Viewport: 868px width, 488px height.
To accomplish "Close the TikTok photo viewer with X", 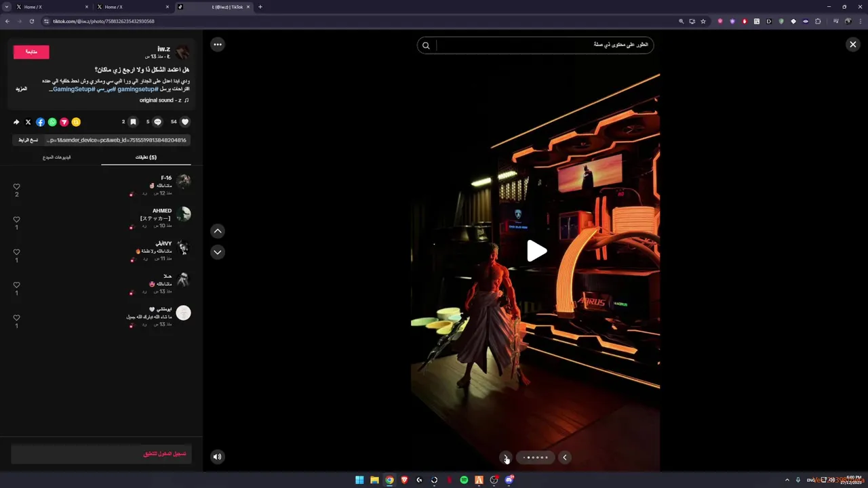I will pos(852,44).
